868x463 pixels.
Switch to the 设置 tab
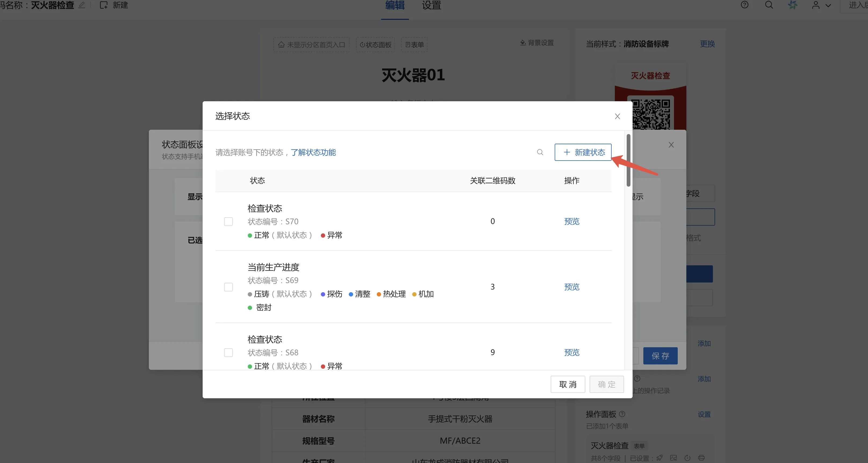(x=431, y=5)
